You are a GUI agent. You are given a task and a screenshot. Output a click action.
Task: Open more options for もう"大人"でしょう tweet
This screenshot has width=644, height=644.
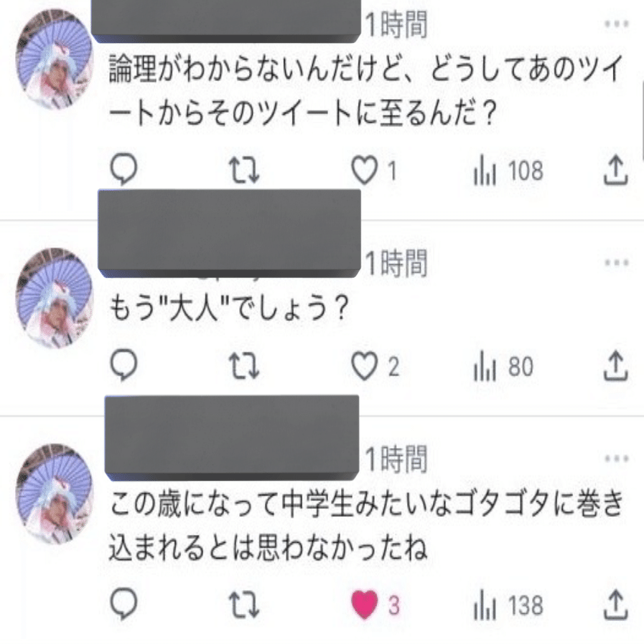click(616, 262)
